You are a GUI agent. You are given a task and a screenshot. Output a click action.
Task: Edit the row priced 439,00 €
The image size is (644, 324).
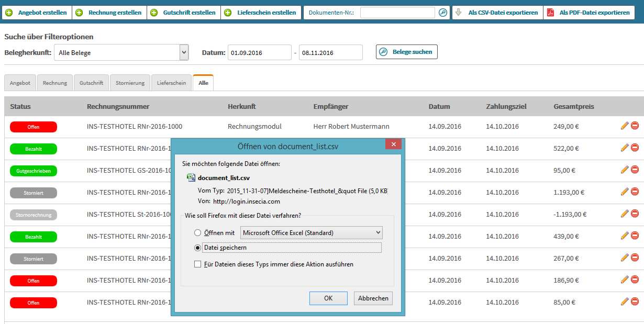(624, 236)
